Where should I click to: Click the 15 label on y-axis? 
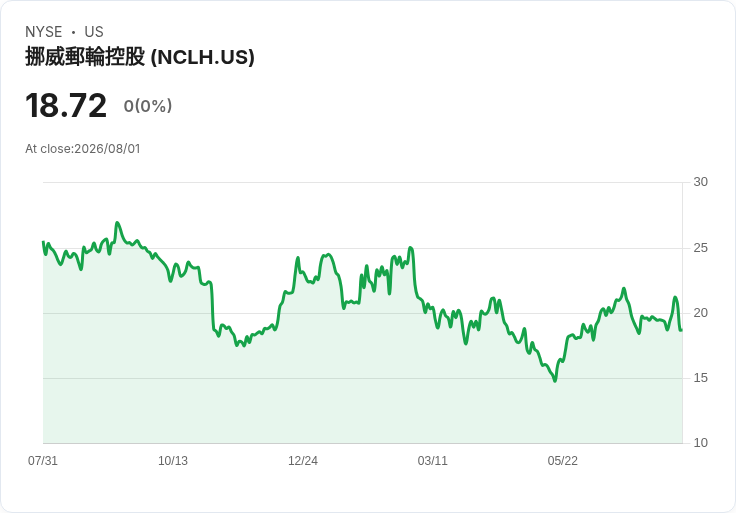coord(700,378)
